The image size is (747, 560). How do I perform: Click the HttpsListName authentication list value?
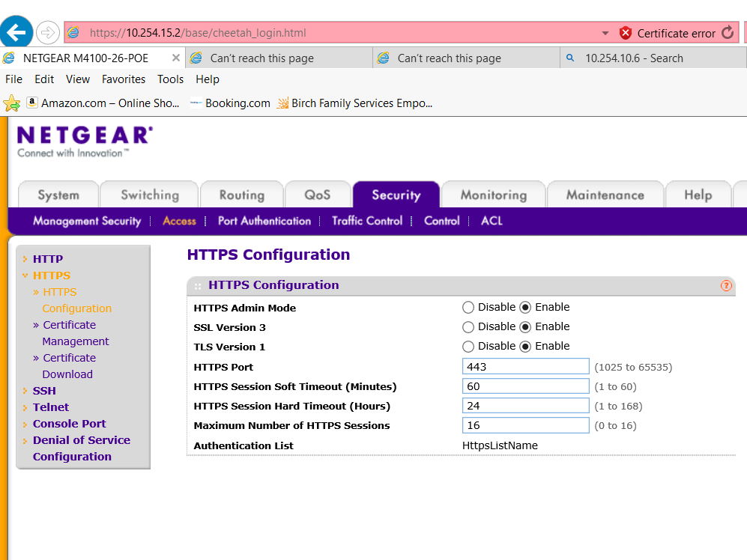point(500,445)
